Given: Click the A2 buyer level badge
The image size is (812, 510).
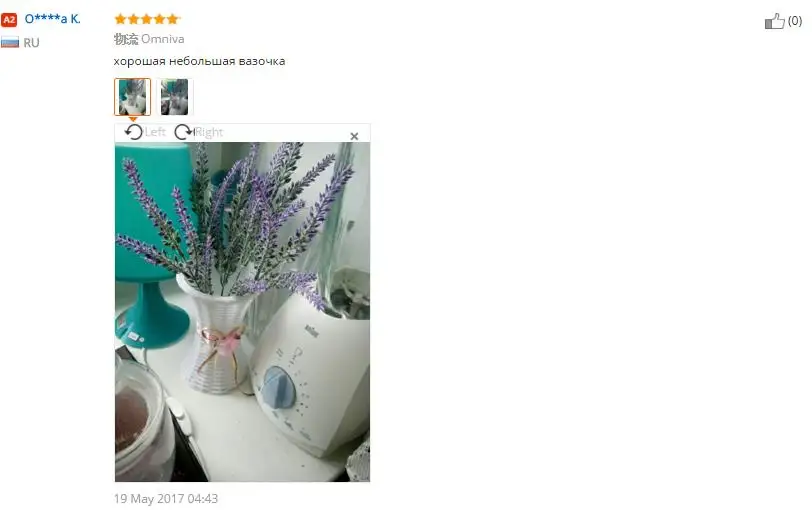Looking at the screenshot, I should click(x=9, y=20).
